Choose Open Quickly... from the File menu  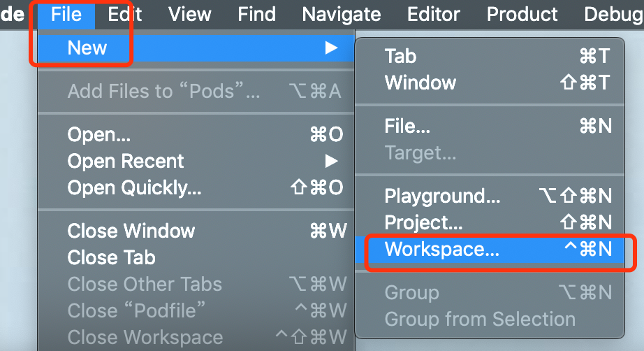point(196,188)
